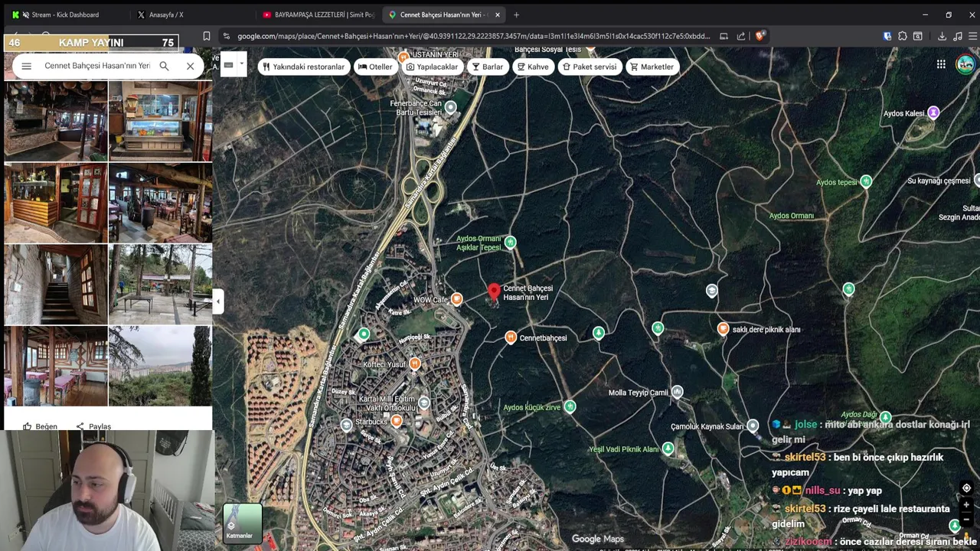This screenshot has width=980, height=551.
Task: Open the browser main menu icon
Action: 973,36
